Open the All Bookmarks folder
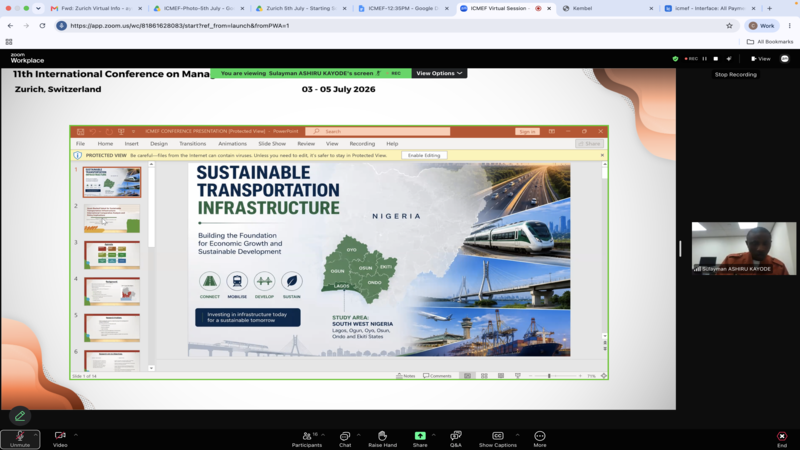 tap(770, 42)
